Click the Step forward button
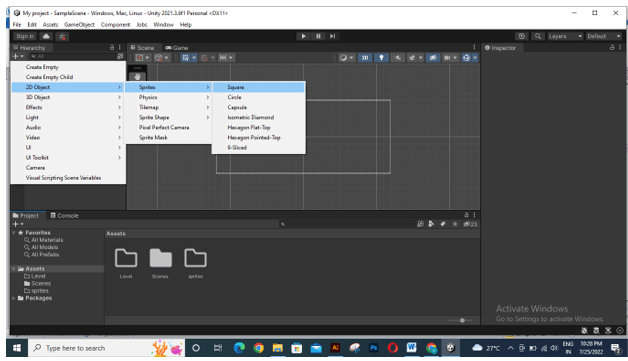This screenshot has width=628, height=361. coord(332,36)
